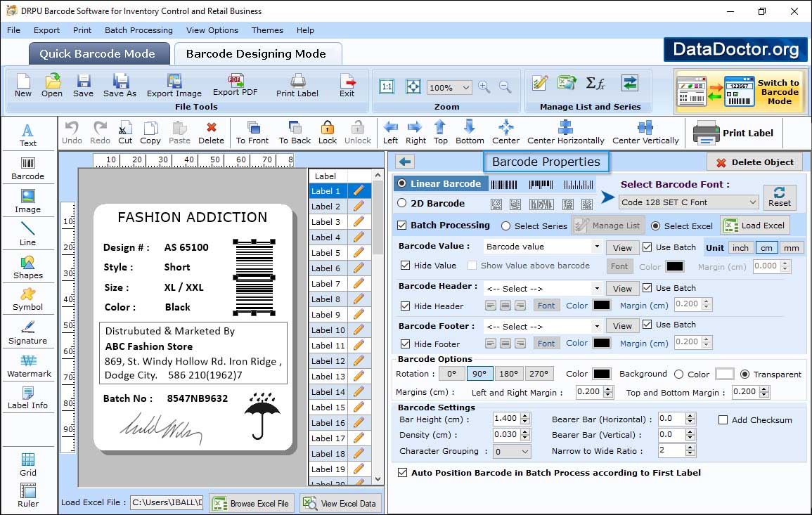Open the Batch Processing menu

pyautogui.click(x=138, y=30)
